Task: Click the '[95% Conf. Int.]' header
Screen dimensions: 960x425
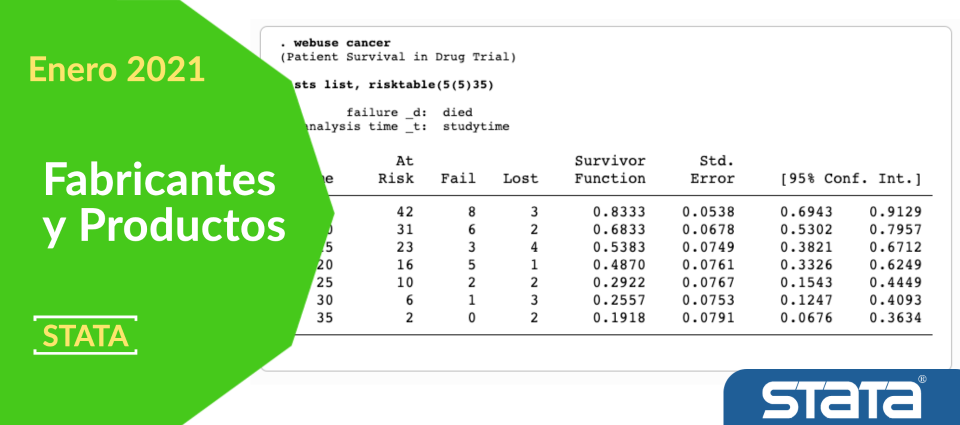Action: pyautogui.click(x=851, y=179)
